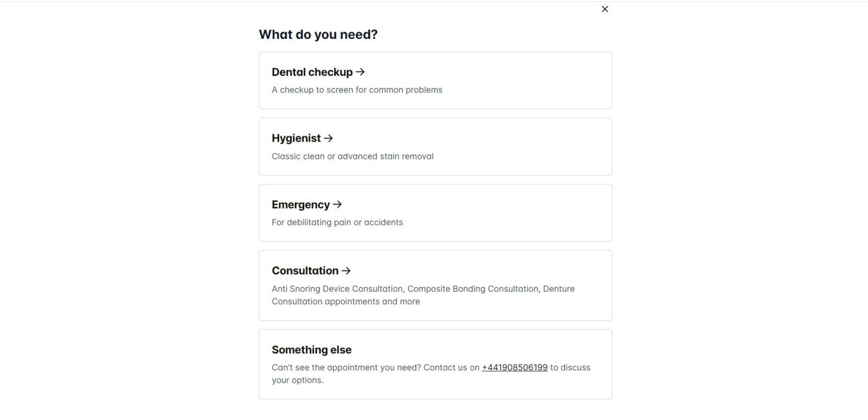Select card describing checkup for common problems
868x420 pixels.
coord(435,80)
